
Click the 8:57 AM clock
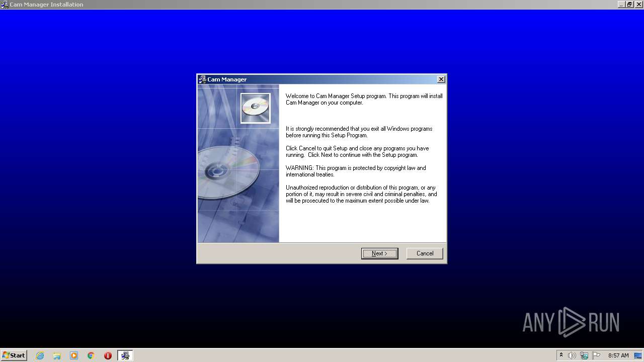tap(618, 355)
